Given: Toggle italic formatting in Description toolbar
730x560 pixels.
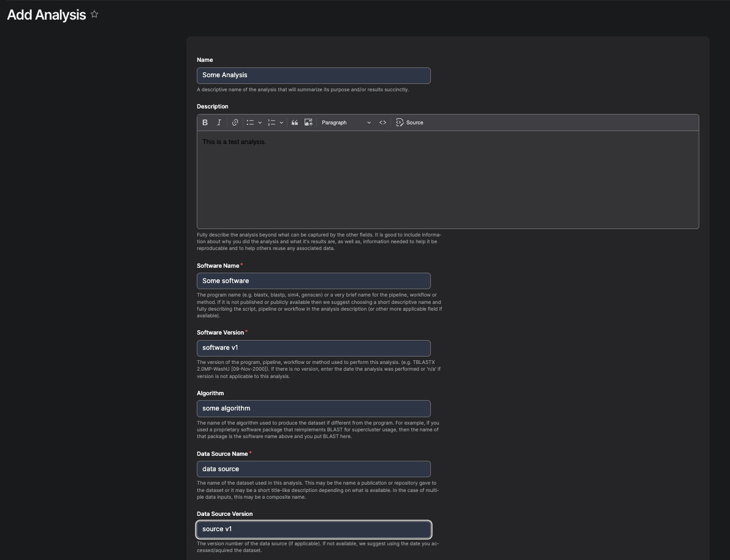Looking at the screenshot, I should click(219, 123).
